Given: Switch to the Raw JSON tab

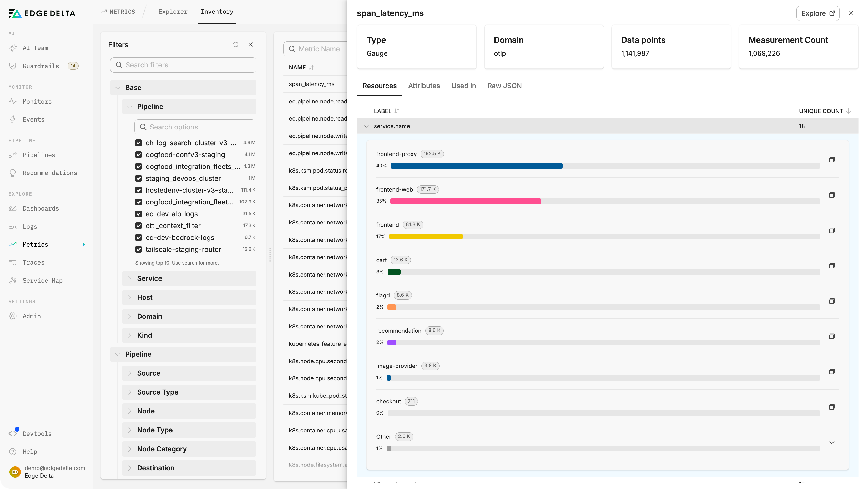Looking at the screenshot, I should [504, 86].
